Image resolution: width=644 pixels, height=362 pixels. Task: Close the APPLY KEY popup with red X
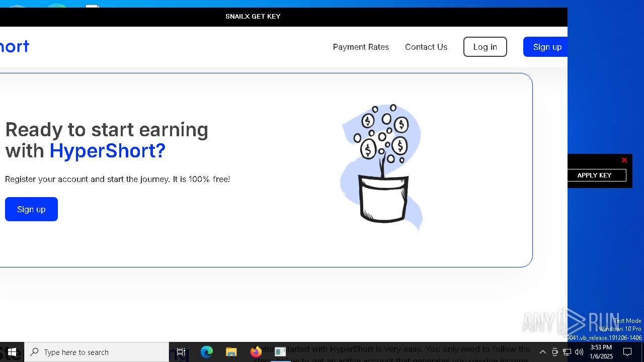[x=624, y=160]
